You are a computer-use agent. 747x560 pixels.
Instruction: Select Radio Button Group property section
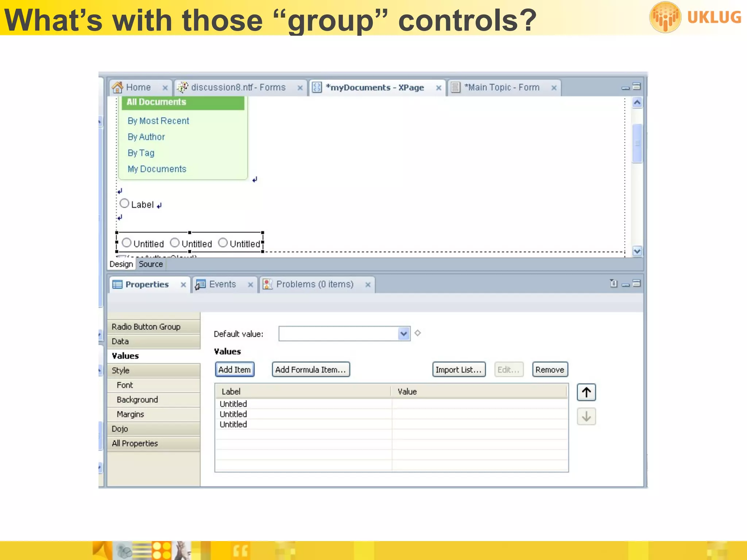click(x=154, y=327)
